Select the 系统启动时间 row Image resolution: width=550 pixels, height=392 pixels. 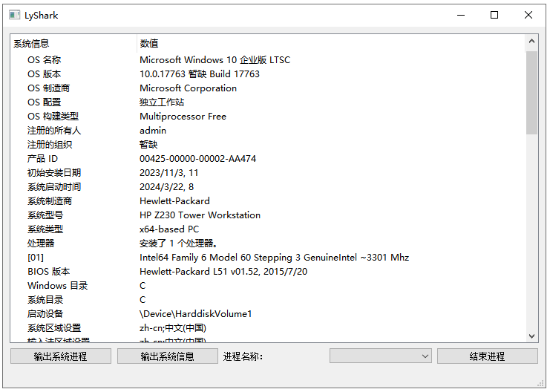pyautogui.click(x=268, y=186)
